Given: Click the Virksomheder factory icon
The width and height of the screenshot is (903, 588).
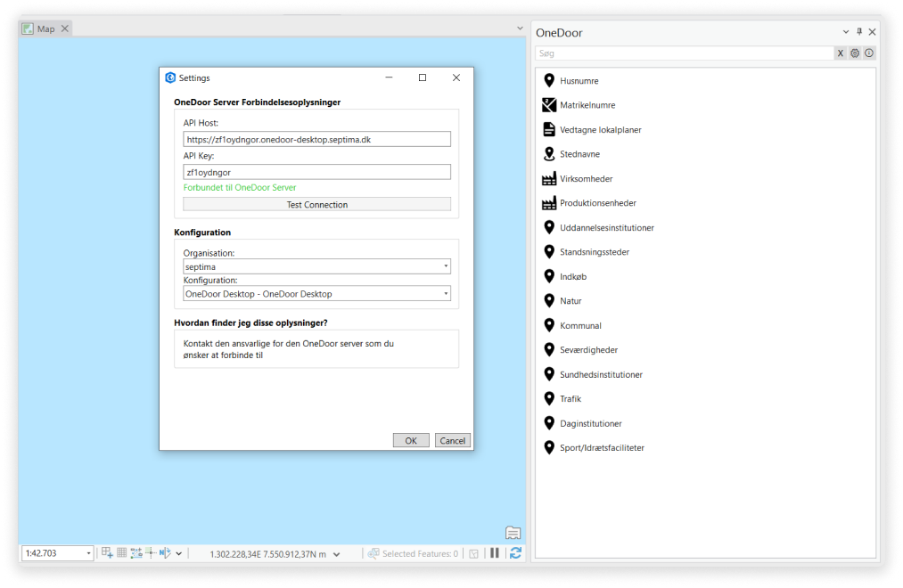Looking at the screenshot, I should pos(549,178).
